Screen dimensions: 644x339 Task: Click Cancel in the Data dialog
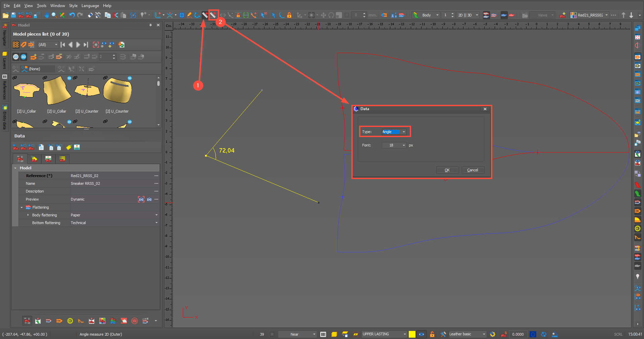tap(473, 170)
